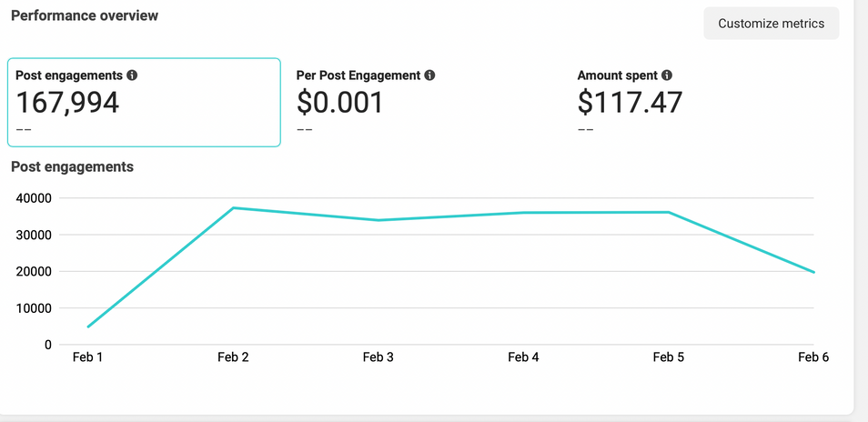Click the 167,994 post engagements value
The height and width of the screenshot is (422, 868).
[67, 102]
